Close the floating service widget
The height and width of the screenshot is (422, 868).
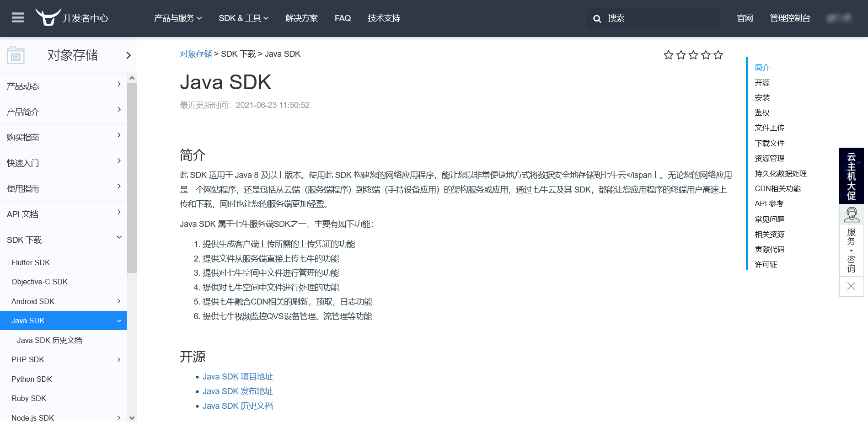point(851,286)
